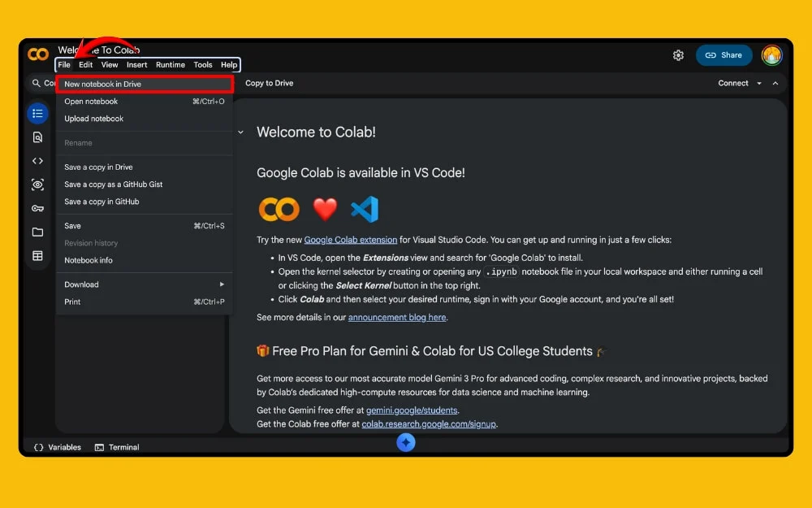Open the find and replace sidebar icon
Viewport: 812px width, 508px height.
37,137
